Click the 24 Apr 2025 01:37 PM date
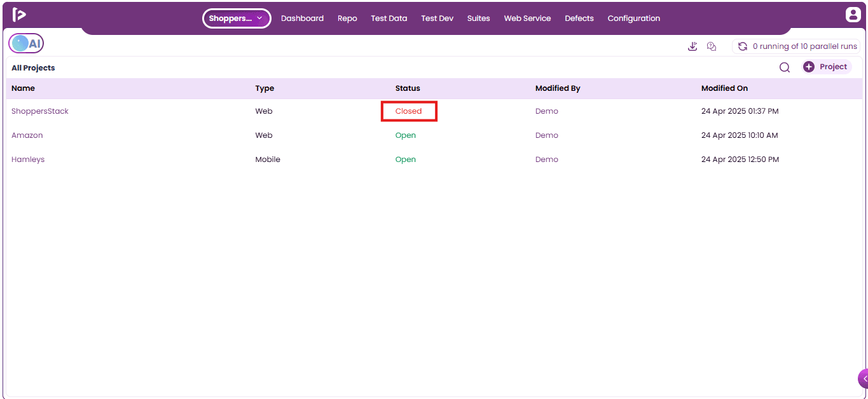 (740, 111)
